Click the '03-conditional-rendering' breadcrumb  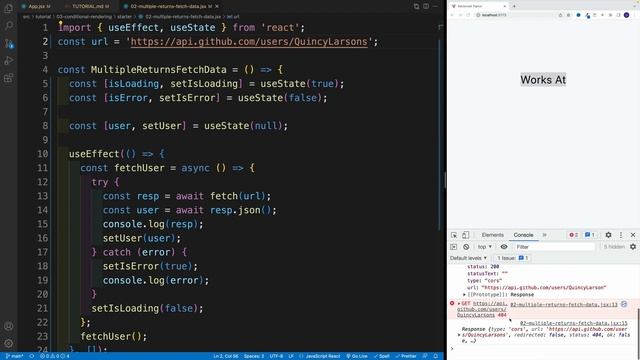point(84,17)
